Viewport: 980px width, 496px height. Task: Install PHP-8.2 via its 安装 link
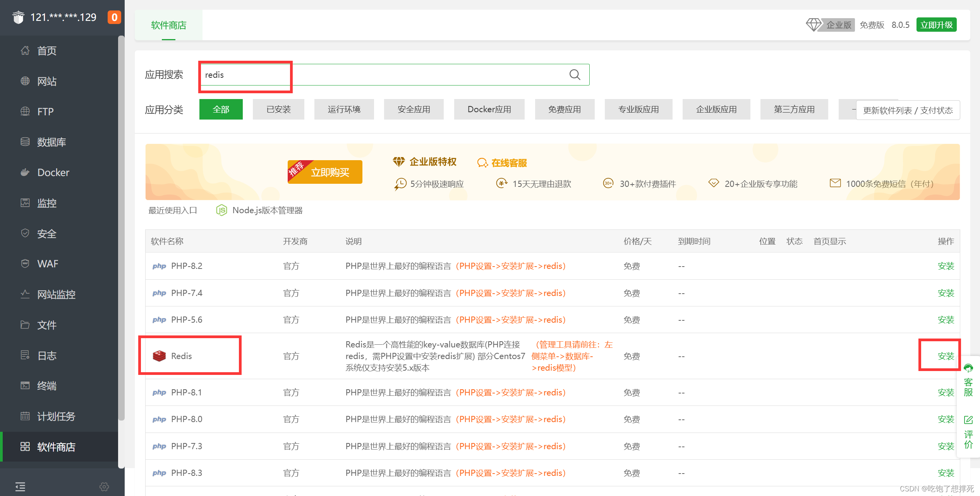[x=946, y=266]
